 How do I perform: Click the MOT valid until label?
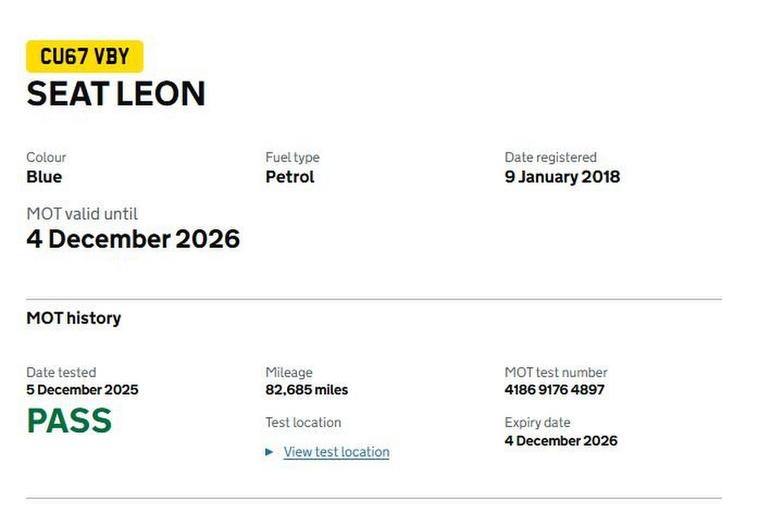click(82, 213)
